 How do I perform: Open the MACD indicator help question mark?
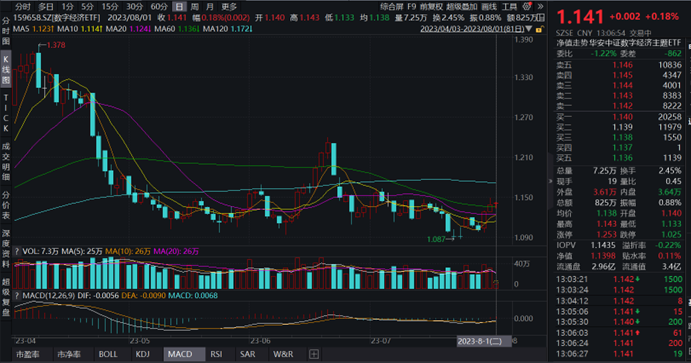point(17,296)
